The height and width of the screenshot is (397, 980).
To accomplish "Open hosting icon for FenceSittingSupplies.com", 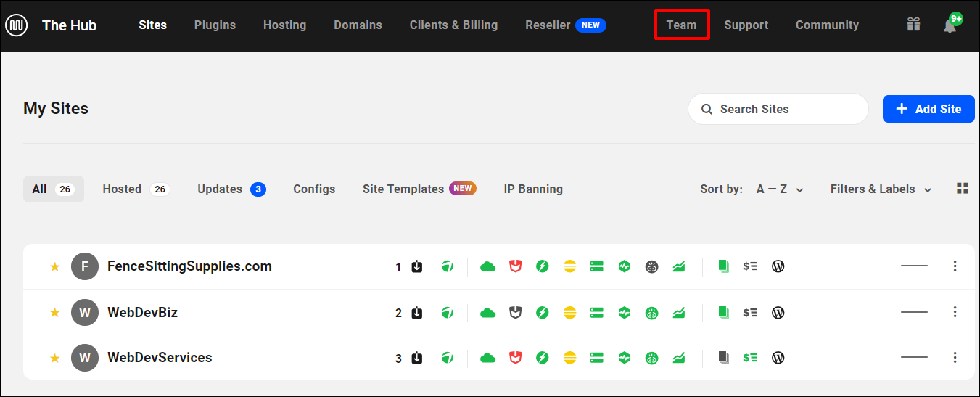I will tap(448, 266).
